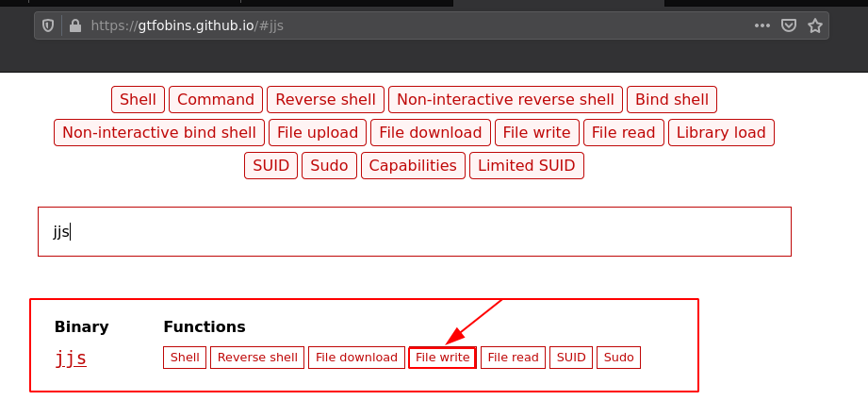
Task: Click the jjs search input field
Action: (414, 232)
